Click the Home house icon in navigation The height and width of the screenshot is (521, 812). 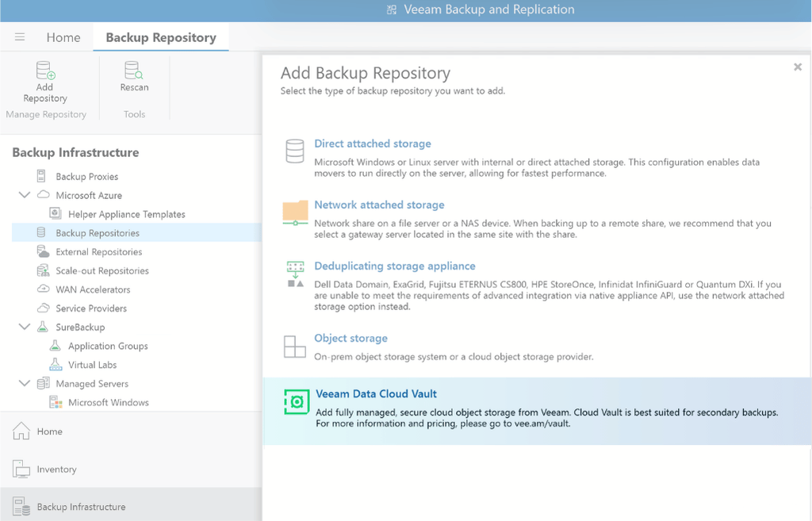21,431
